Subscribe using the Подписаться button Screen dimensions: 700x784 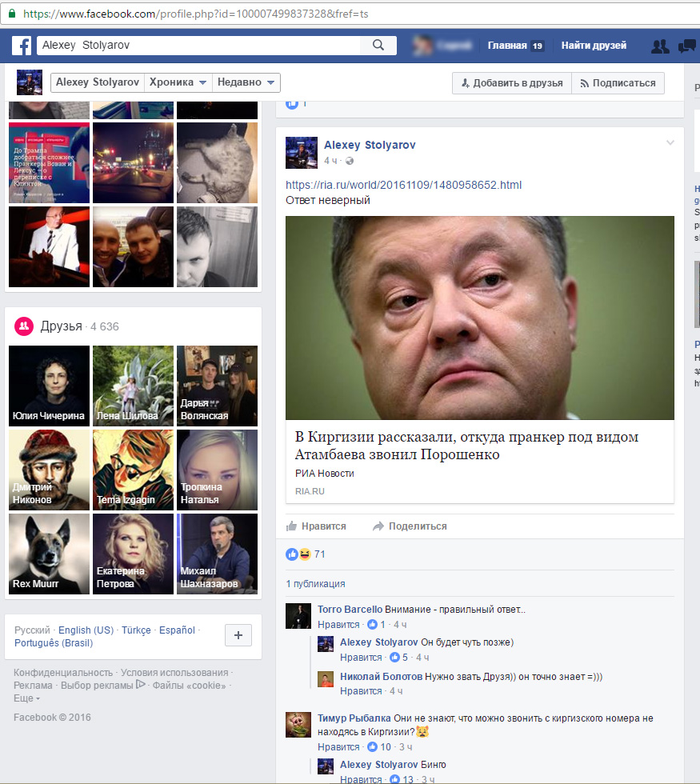pyautogui.click(x=618, y=83)
